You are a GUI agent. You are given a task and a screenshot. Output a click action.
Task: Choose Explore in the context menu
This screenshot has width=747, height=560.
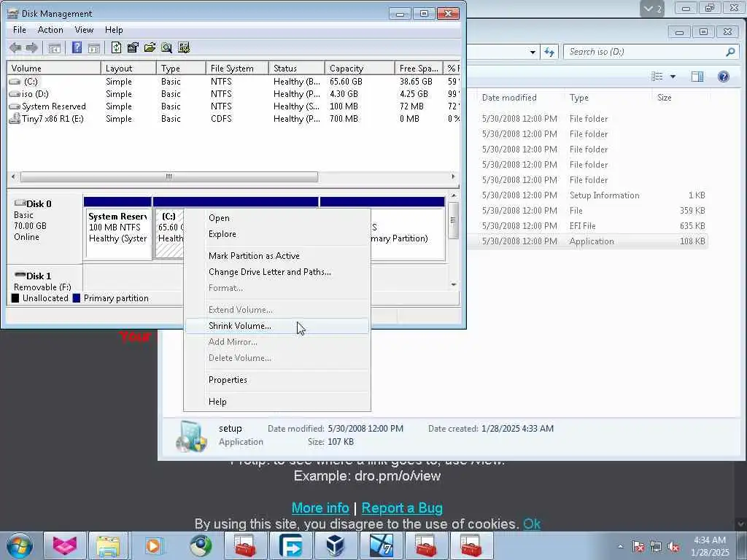coord(276,234)
